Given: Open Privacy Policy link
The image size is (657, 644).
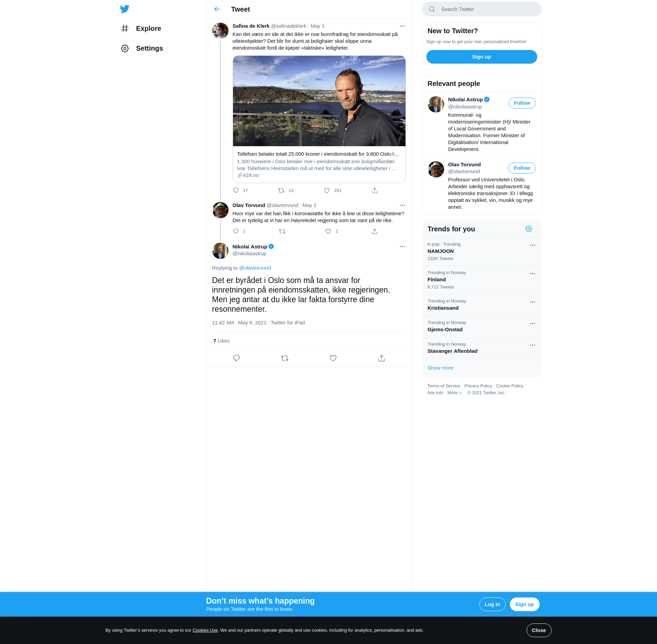Looking at the screenshot, I should [478, 386].
